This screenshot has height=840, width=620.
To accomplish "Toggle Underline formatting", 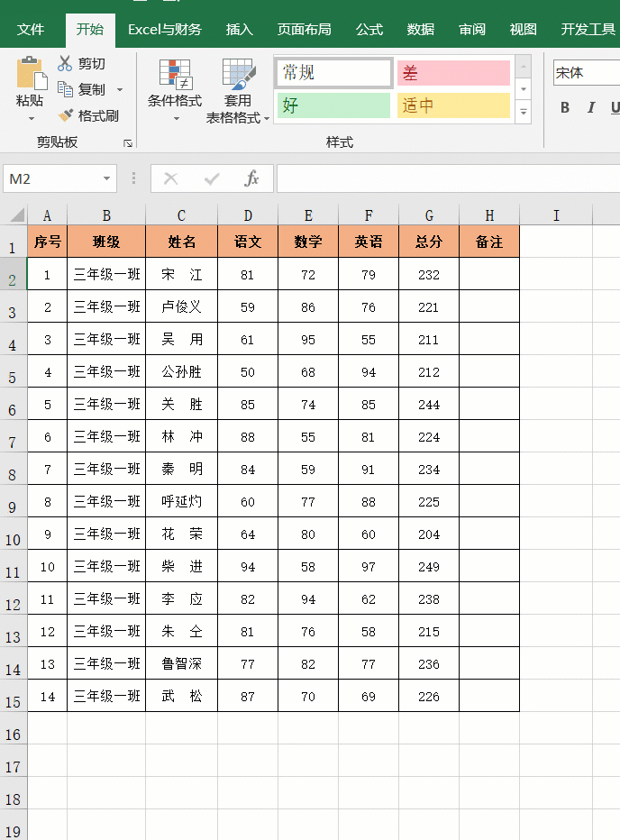I will tap(615, 107).
